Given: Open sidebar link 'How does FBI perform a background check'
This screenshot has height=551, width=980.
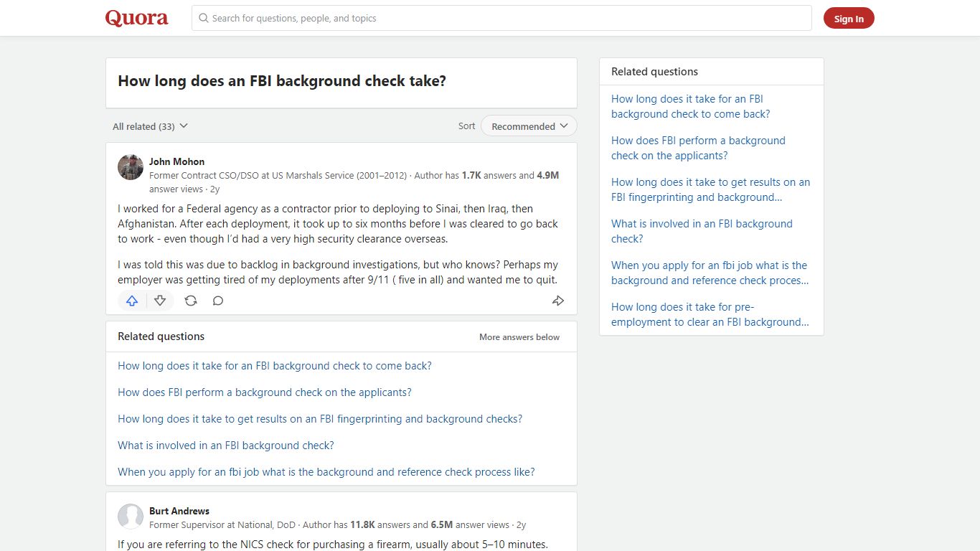Looking at the screenshot, I should click(x=698, y=148).
